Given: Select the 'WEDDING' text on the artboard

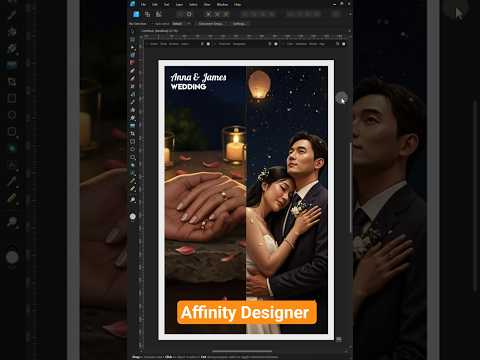Looking at the screenshot, I should (x=189, y=87).
